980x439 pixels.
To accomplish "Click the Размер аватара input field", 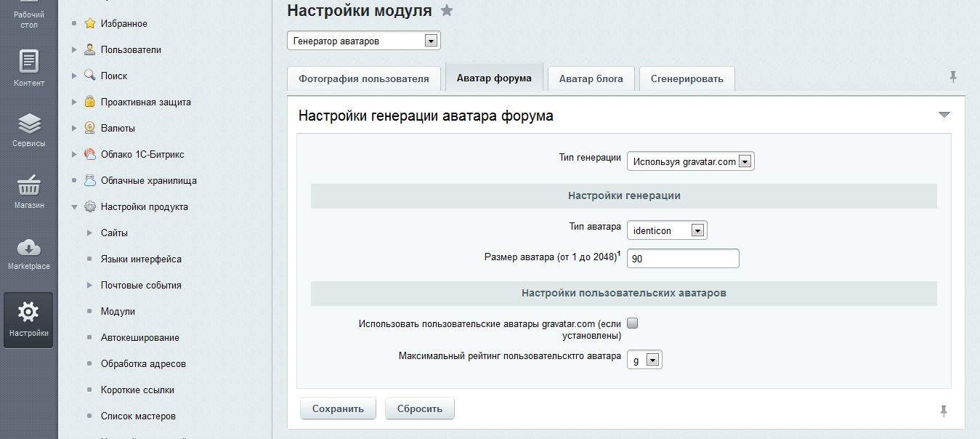I will click(x=682, y=259).
